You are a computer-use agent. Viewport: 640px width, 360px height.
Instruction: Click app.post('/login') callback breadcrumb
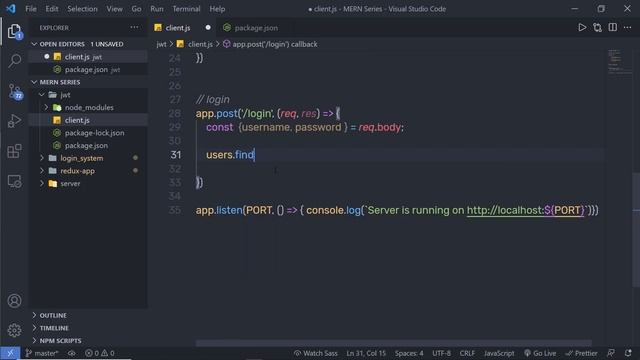tap(275, 44)
